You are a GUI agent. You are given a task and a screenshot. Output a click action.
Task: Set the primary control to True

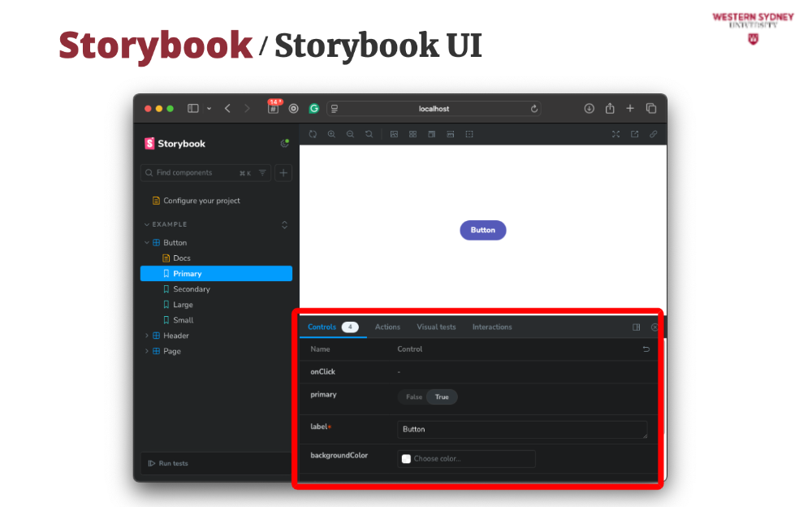[x=442, y=397]
